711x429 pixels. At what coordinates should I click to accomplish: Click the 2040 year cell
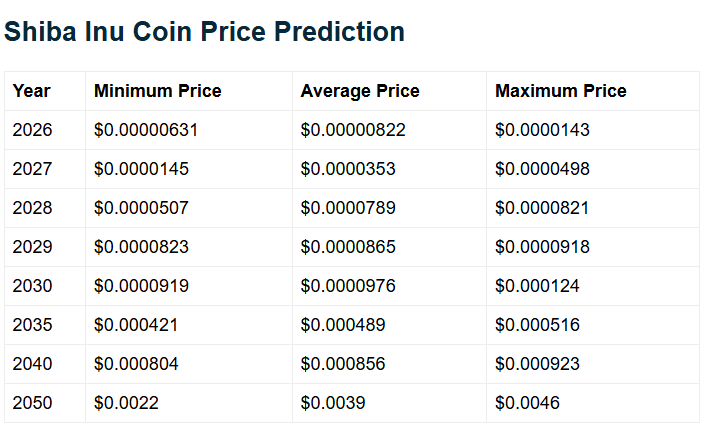32,364
